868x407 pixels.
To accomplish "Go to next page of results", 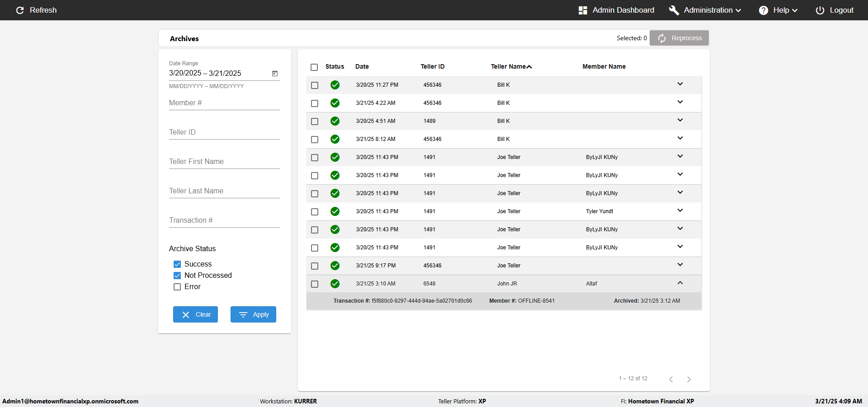I will click(x=689, y=379).
